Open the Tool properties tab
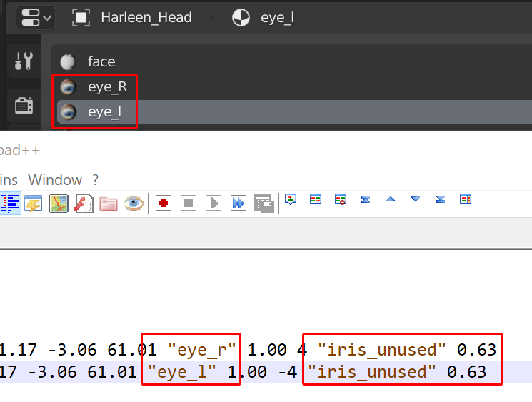The width and height of the screenshot is (532, 402). [x=24, y=61]
